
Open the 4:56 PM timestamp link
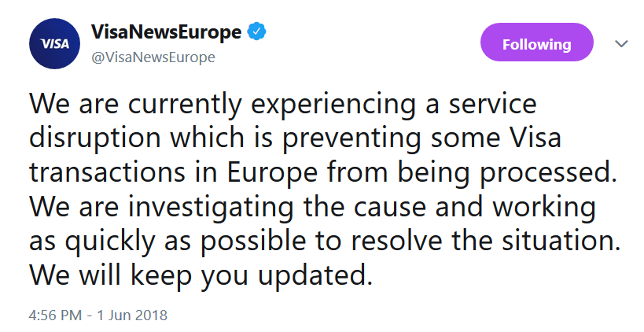coord(57,315)
